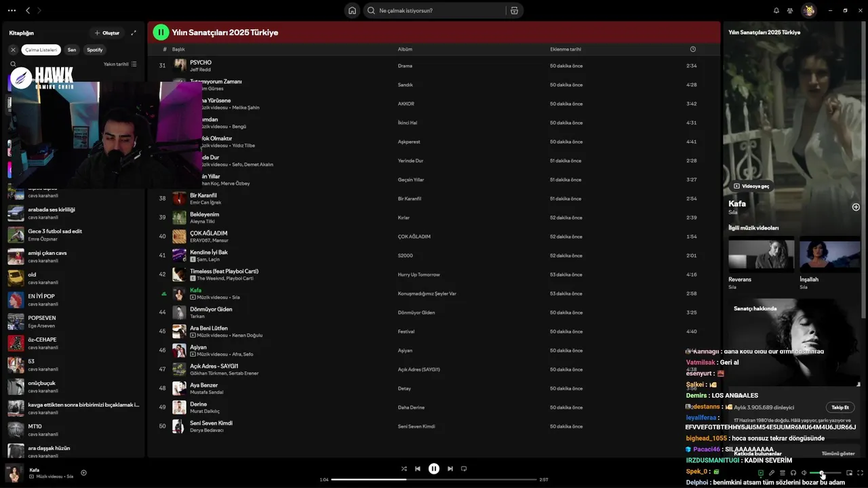Screen dimensions: 868x488
Task: Expand the library panel to full width
Action: click(x=134, y=33)
